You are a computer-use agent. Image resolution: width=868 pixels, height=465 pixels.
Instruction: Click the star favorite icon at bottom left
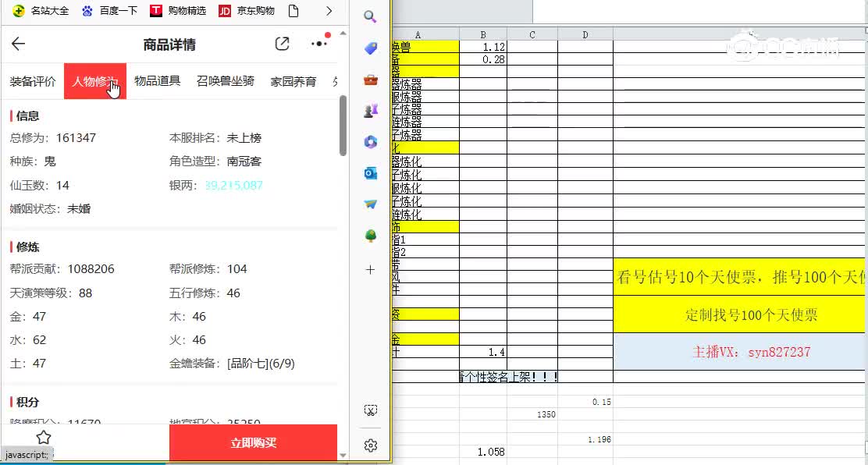click(43, 438)
